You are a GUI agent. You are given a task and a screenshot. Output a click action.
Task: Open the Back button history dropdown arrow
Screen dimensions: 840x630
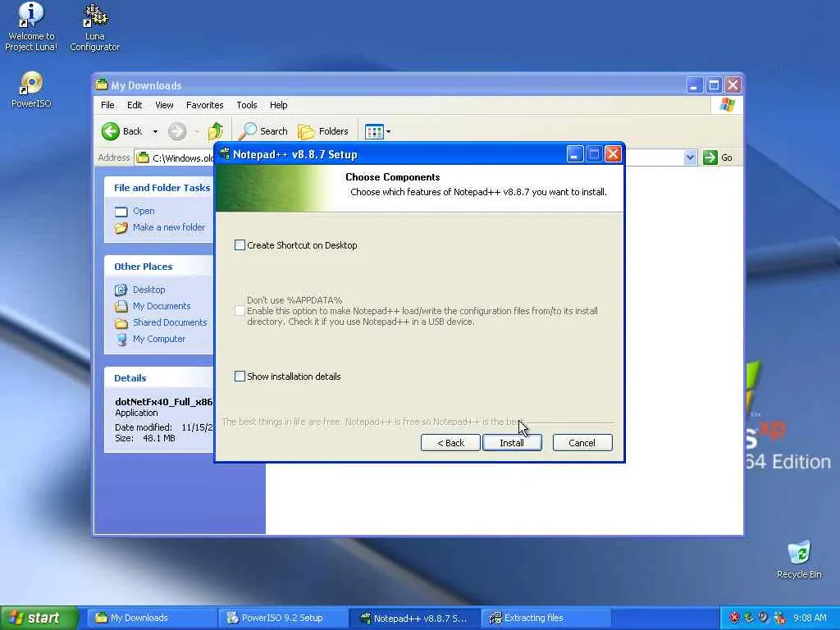(x=155, y=131)
